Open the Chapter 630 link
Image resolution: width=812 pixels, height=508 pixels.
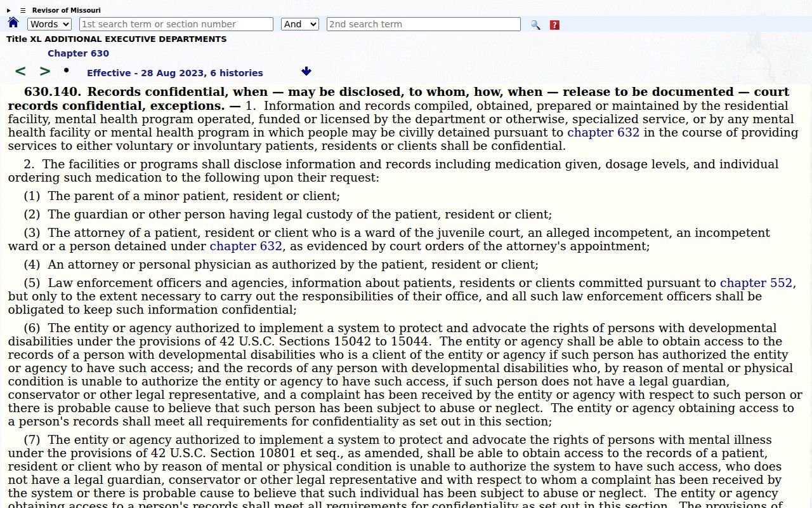tap(78, 53)
